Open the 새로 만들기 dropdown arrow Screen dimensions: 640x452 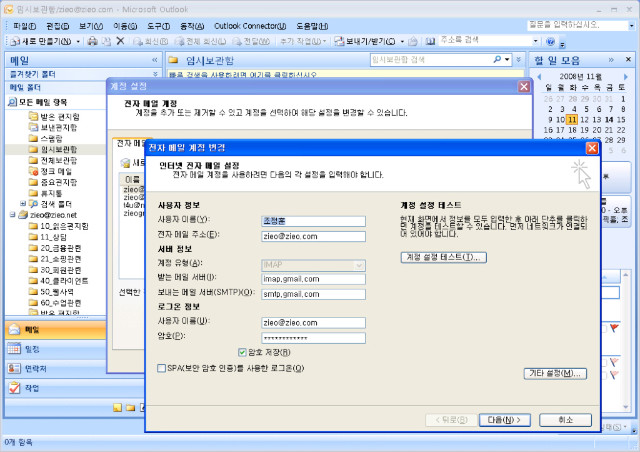click(78, 41)
